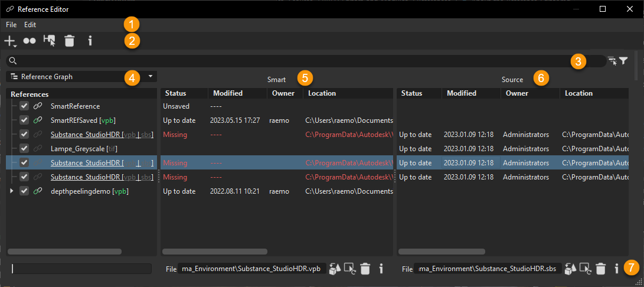Uncheck the depthpeelingdemo checkbox
This screenshot has height=287, width=644.
click(x=24, y=191)
